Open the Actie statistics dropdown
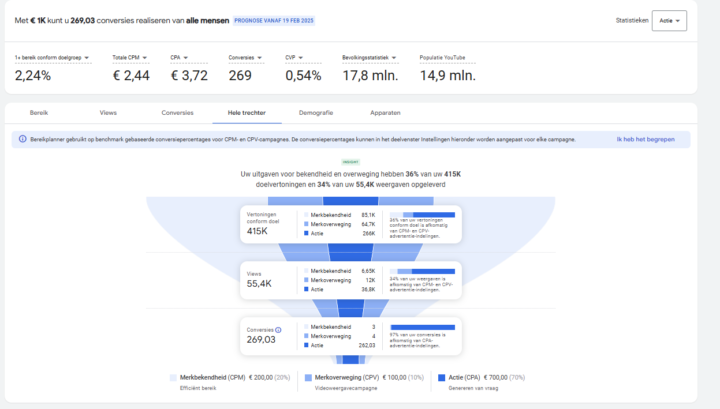 (669, 21)
